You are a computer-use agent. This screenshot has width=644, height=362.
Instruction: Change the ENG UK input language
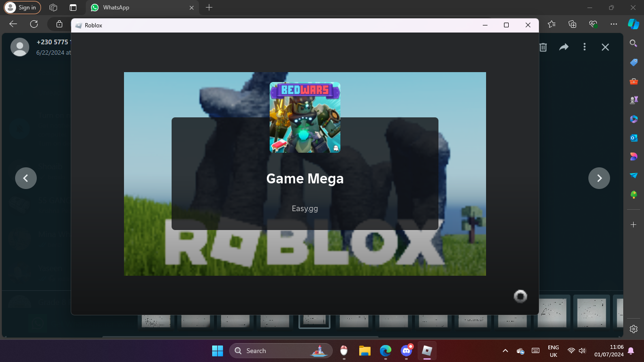[553, 351]
